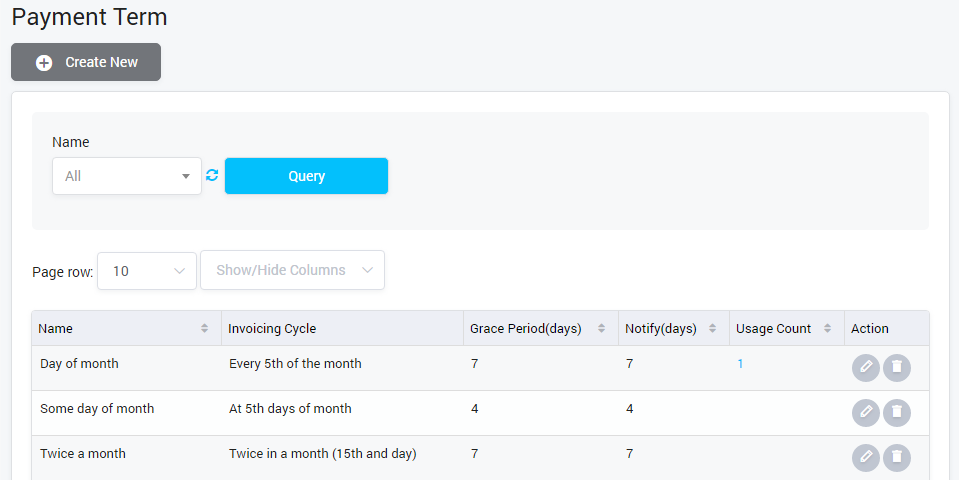This screenshot has width=959, height=480.
Task: Sort table by Name column arrows
Action: (204, 329)
